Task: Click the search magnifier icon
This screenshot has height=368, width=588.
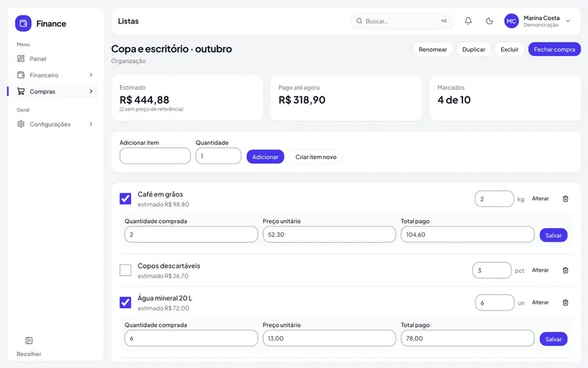Action: (x=359, y=21)
